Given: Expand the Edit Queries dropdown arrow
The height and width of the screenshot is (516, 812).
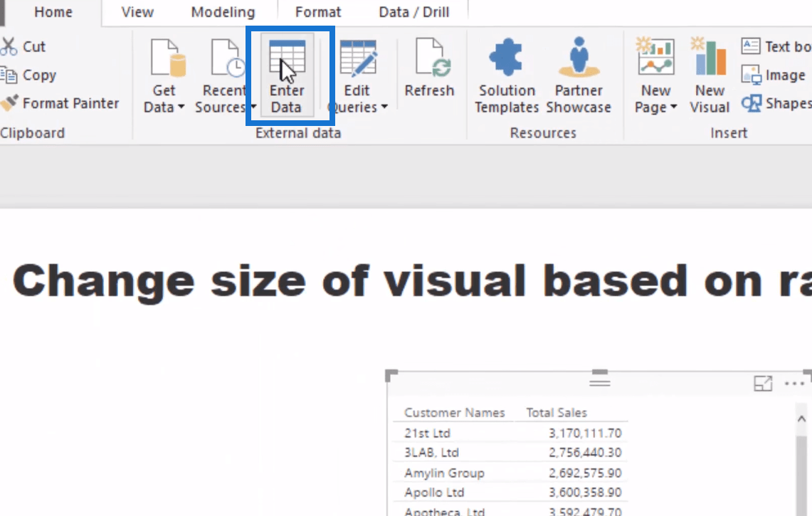Looking at the screenshot, I should tap(384, 107).
